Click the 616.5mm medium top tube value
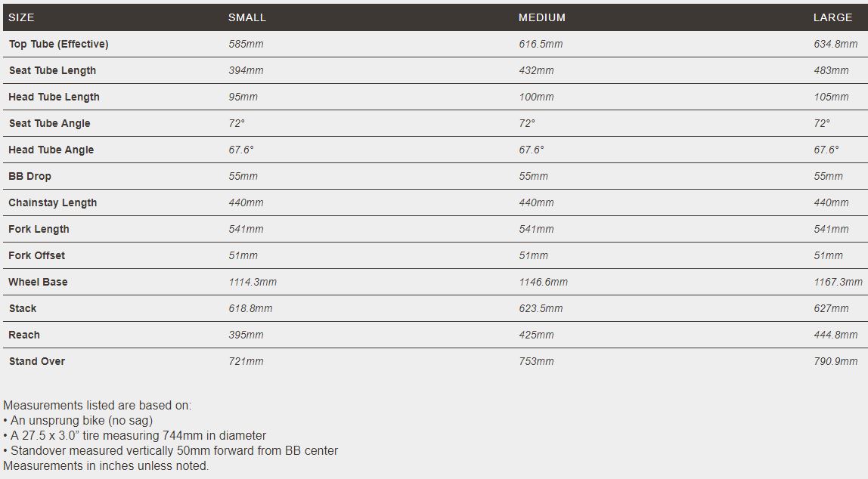This screenshot has height=479, width=868. (541, 44)
